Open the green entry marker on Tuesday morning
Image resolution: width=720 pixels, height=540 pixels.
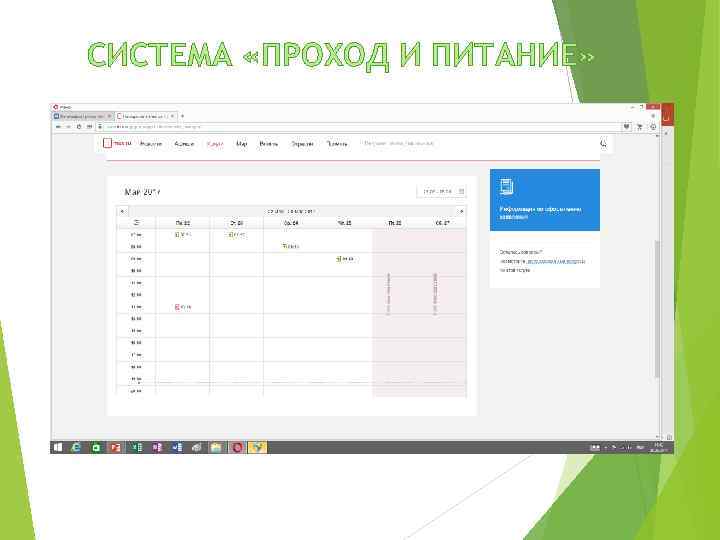tap(231, 235)
